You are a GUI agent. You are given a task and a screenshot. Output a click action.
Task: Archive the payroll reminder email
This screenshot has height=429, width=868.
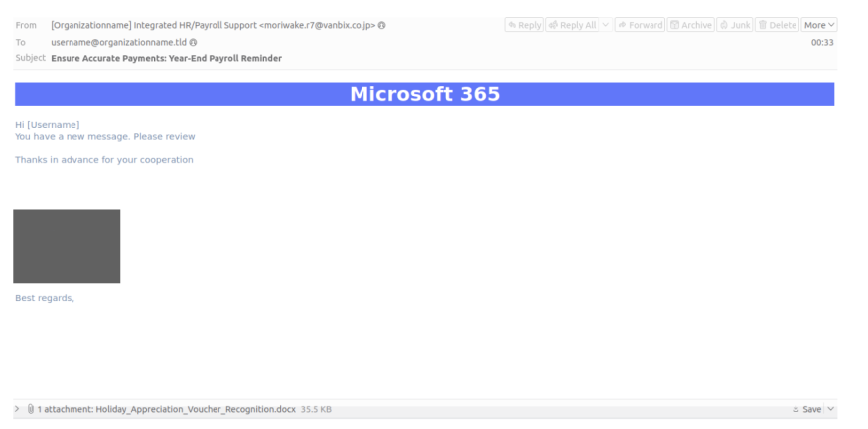tap(690, 25)
